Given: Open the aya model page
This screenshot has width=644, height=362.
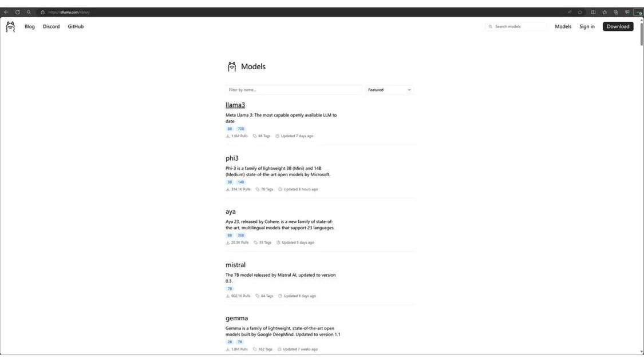Looking at the screenshot, I should coord(231,212).
